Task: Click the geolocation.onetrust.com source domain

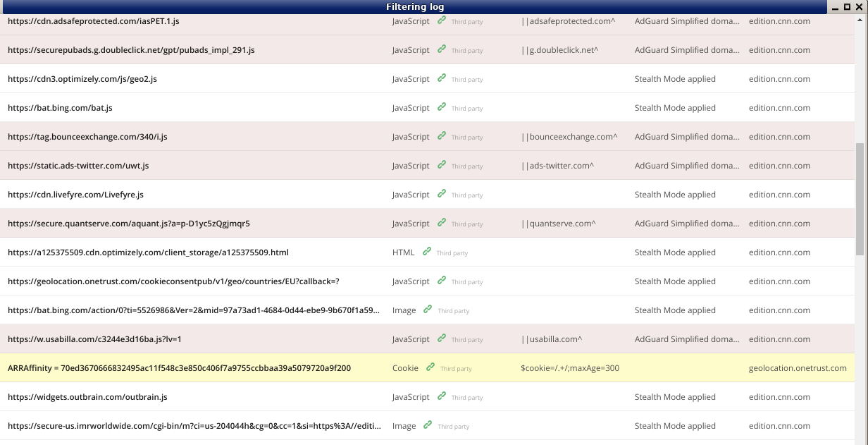Action: pyautogui.click(x=798, y=368)
